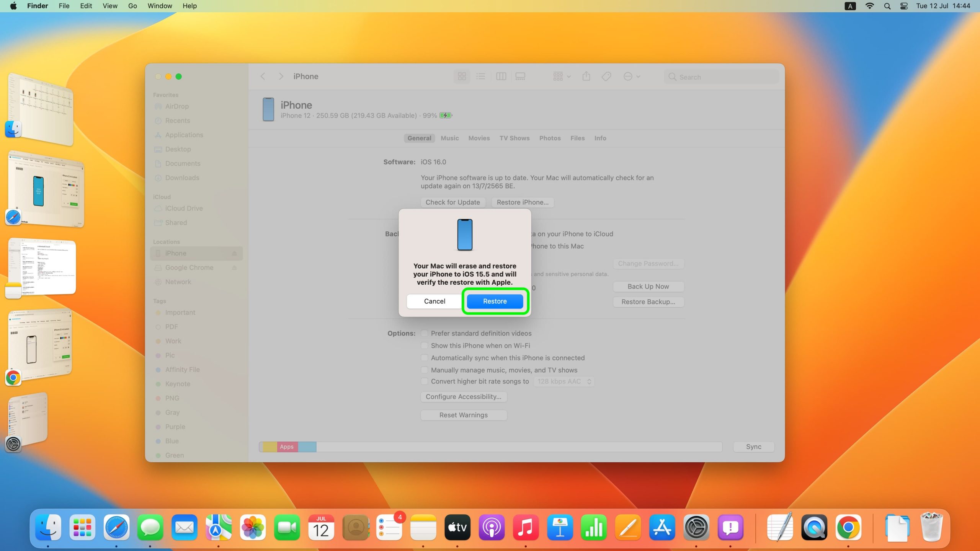Click the Share icon in Finder toolbar
Image resolution: width=980 pixels, height=551 pixels.
586,77
